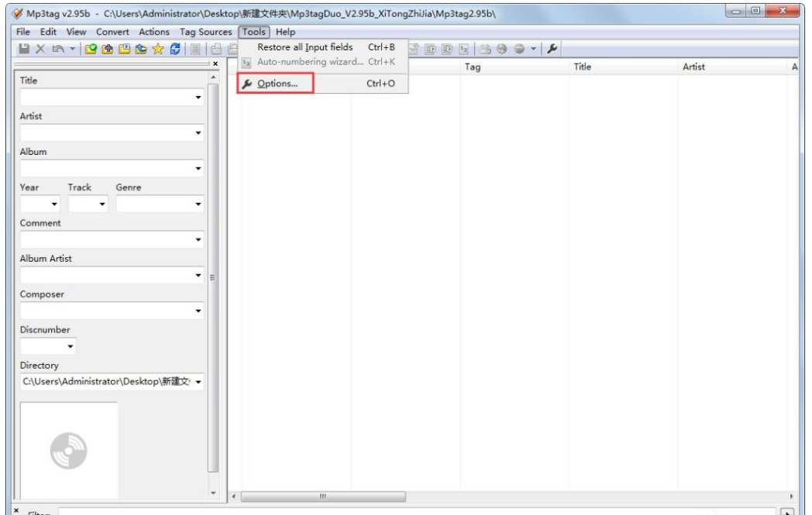Expand the Directory path dropdown
812x515 pixels.
click(x=198, y=382)
